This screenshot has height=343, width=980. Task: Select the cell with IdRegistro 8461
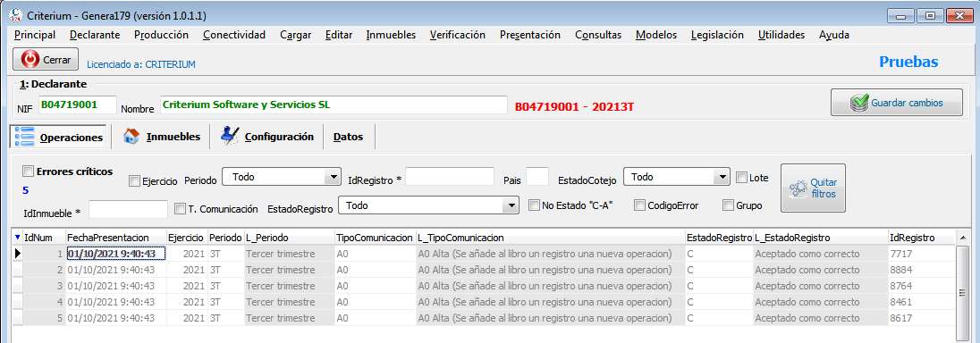click(921, 302)
